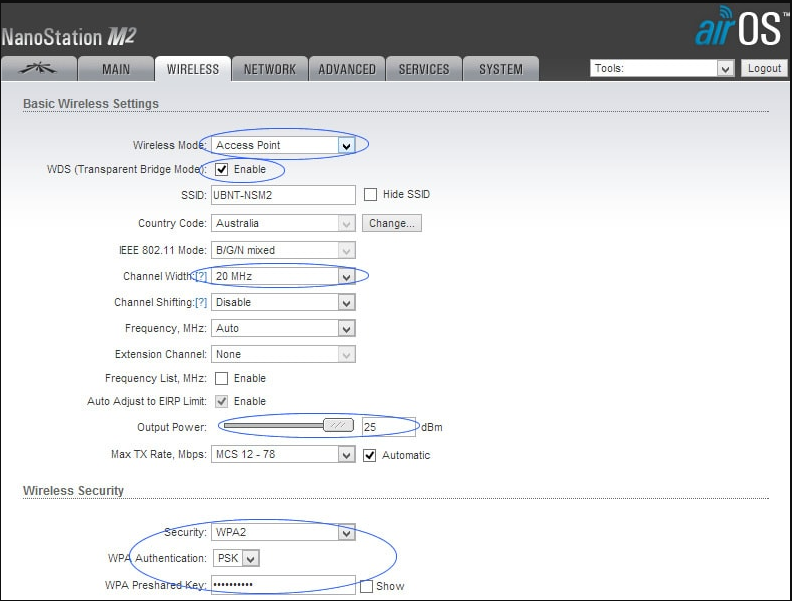This screenshot has width=792, height=601.
Task: Switch to the SYSTEM tab
Action: [x=501, y=69]
